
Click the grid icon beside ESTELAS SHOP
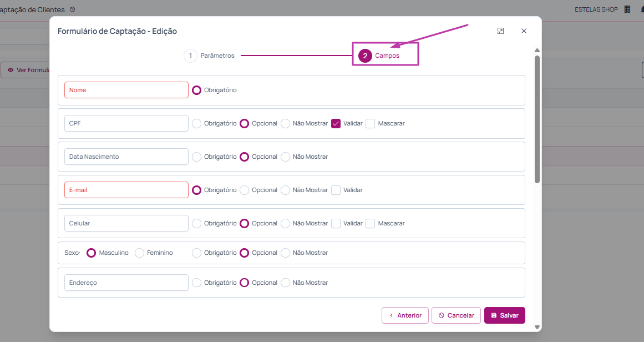pos(627,9)
